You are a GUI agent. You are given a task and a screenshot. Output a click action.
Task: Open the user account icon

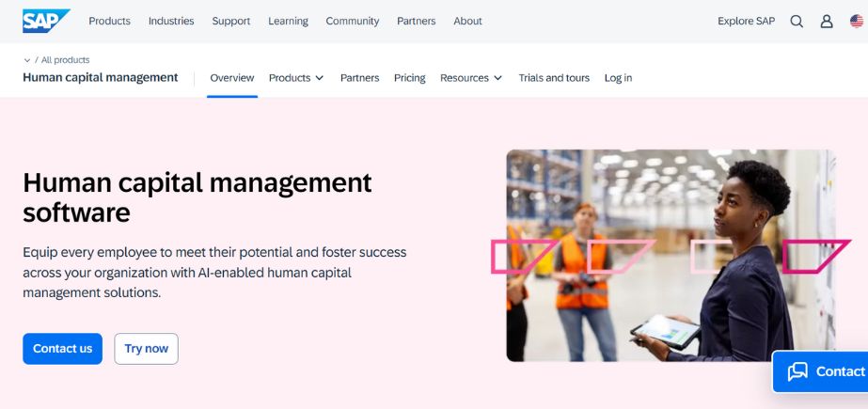tap(827, 21)
